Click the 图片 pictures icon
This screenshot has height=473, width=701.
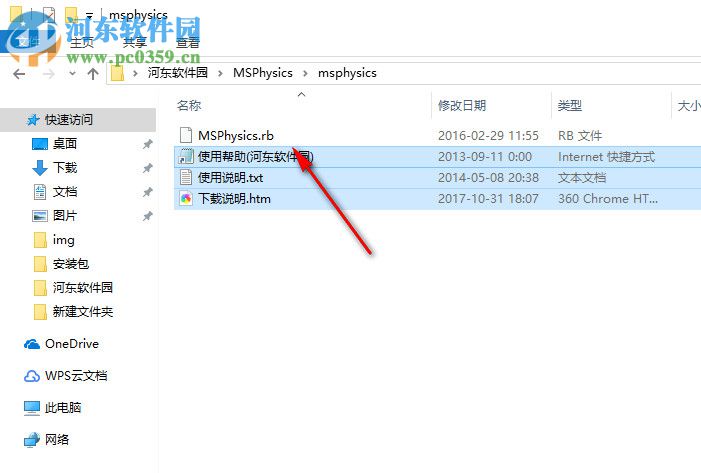(x=40, y=216)
